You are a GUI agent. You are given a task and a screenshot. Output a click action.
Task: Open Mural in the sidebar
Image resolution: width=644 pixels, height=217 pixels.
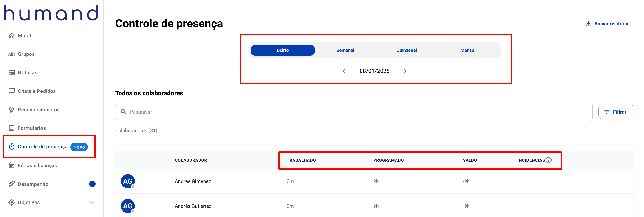tap(24, 36)
